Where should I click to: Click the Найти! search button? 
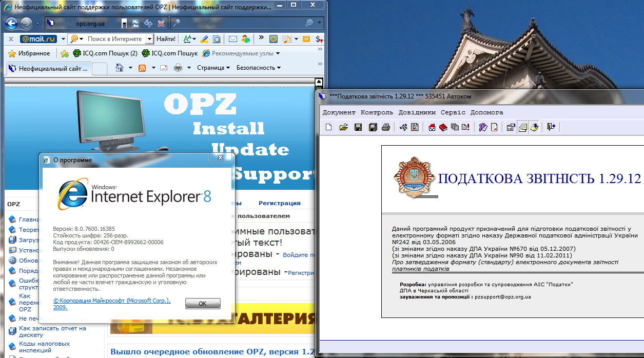(166, 38)
